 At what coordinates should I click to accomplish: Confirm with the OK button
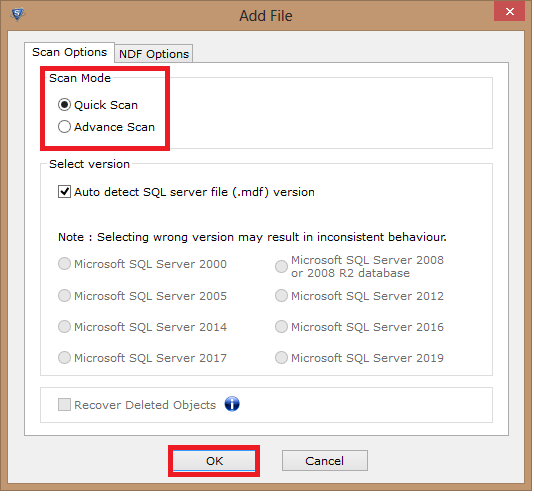tap(215, 462)
